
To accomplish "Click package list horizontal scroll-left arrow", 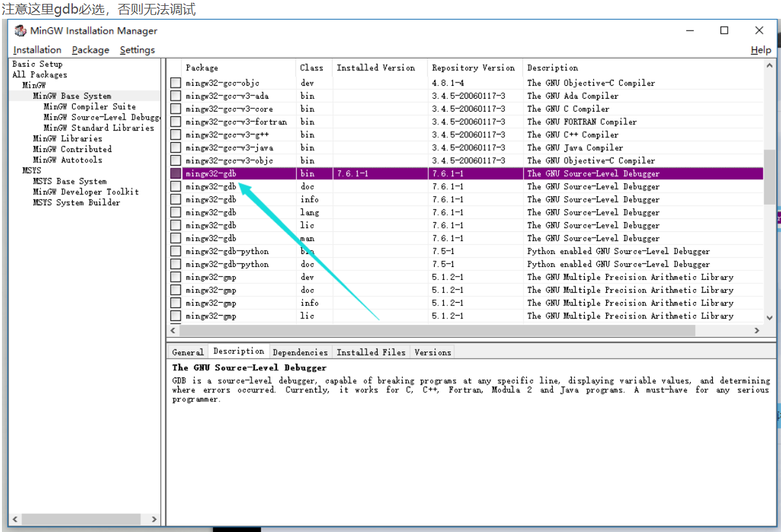I will pos(173,331).
